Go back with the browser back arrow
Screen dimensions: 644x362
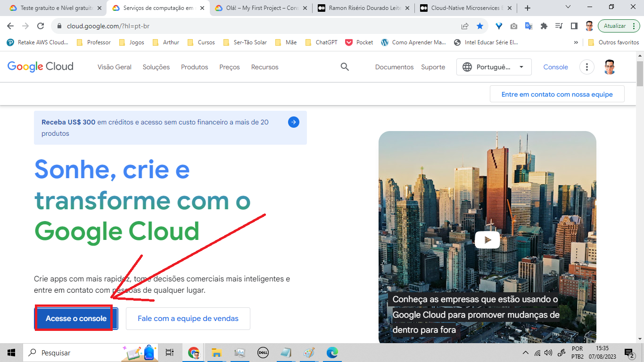[10, 26]
